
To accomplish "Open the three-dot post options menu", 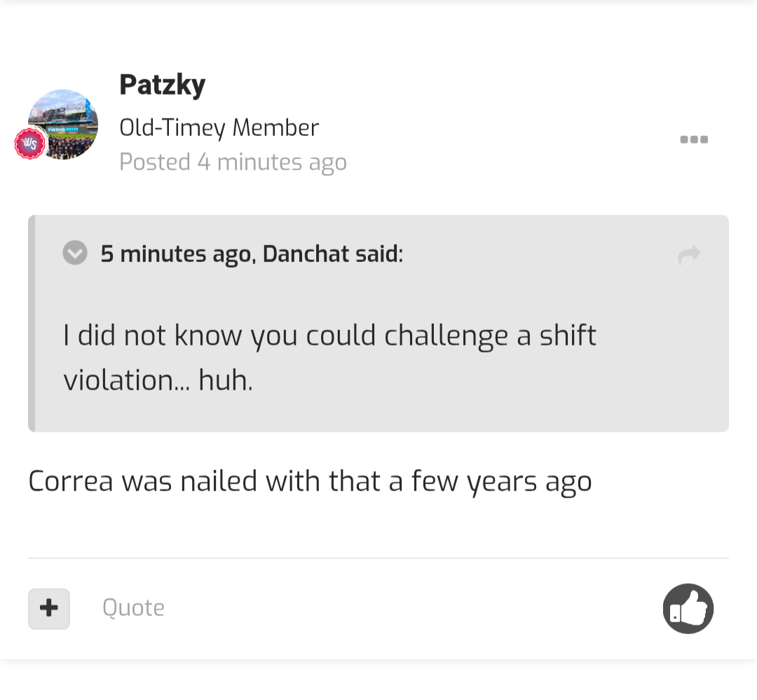I will [x=694, y=139].
